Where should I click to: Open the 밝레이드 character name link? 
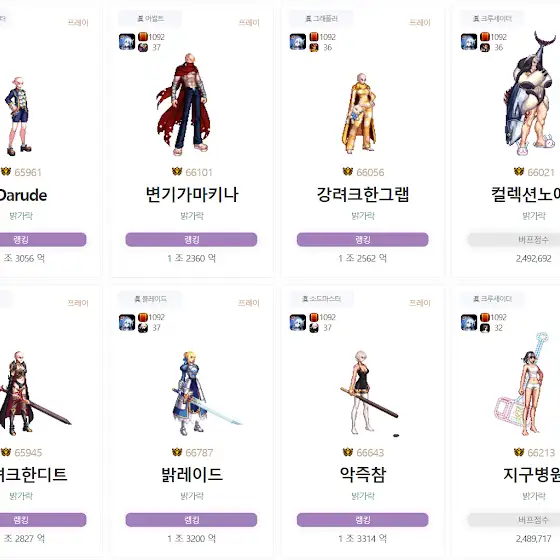tap(192, 475)
